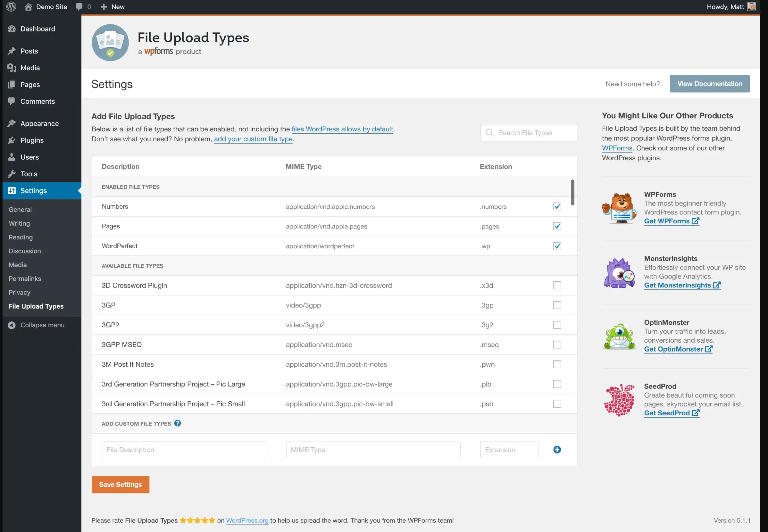The image size is (768, 532).
Task: Open Privacy settings submenu item
Action: tap(19, 292)
